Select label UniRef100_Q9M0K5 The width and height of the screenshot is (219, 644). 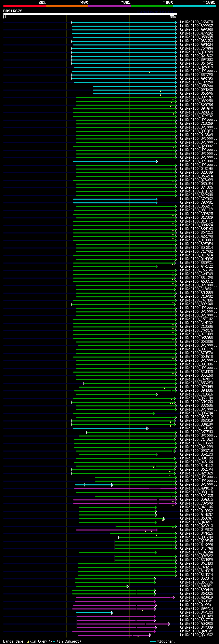pos(196,90)
